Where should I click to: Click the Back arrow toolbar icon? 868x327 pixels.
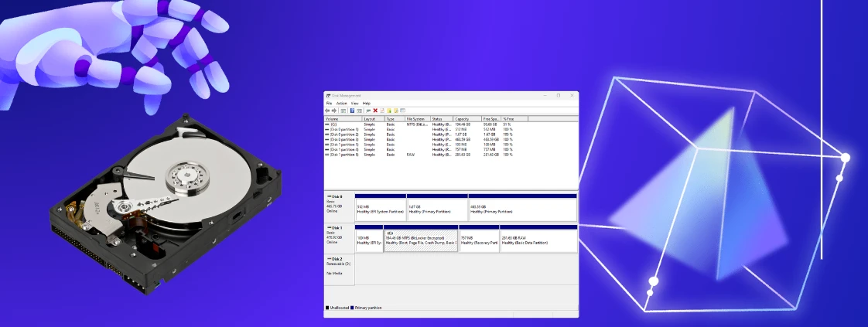(x=327, y=111)
